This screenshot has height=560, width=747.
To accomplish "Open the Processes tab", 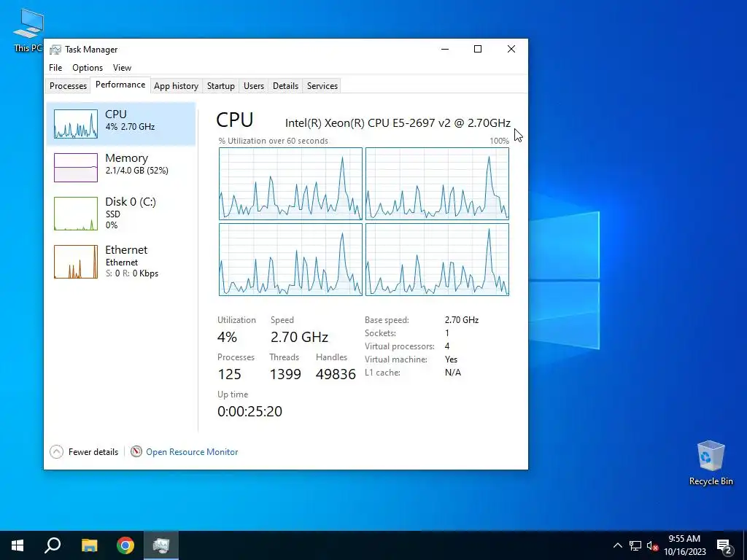I will pos(68,86).
